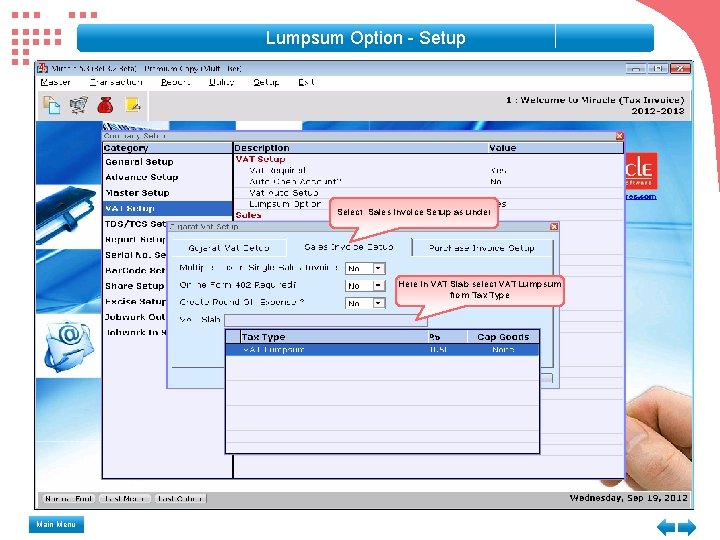This screenshot has height=540, width=720.
Task: Switch to Gujarat Vat Setup tab
Action: [x=229, y=248]
